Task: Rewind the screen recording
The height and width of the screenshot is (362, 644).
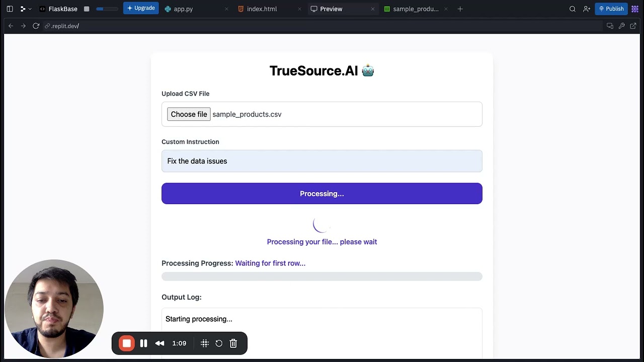Action: [159, 343]
